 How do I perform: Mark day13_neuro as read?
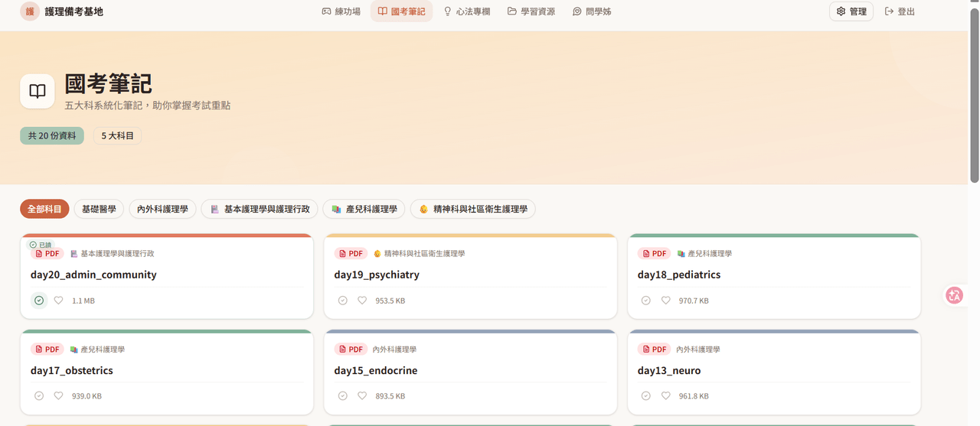646,396
